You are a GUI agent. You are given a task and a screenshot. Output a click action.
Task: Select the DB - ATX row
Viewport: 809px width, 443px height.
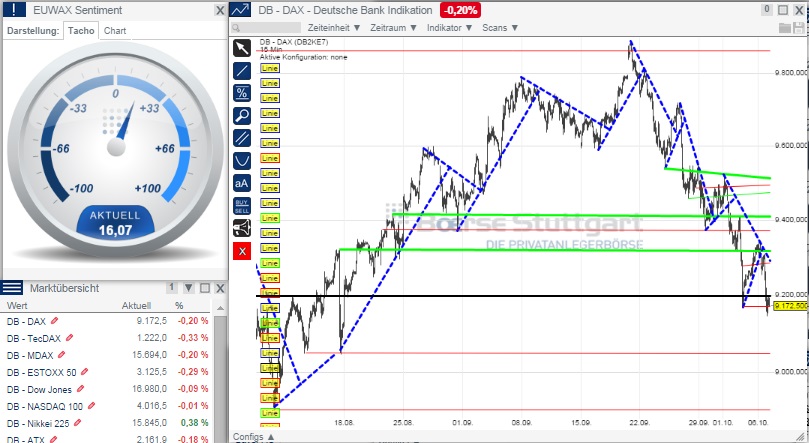click(x=107, y=439)
